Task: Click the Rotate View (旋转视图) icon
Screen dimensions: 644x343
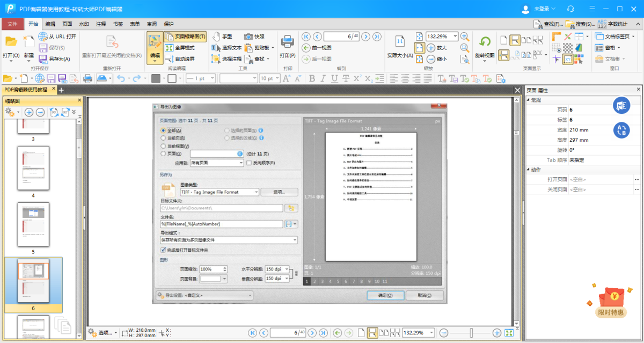Action: [x=485, y=42]
